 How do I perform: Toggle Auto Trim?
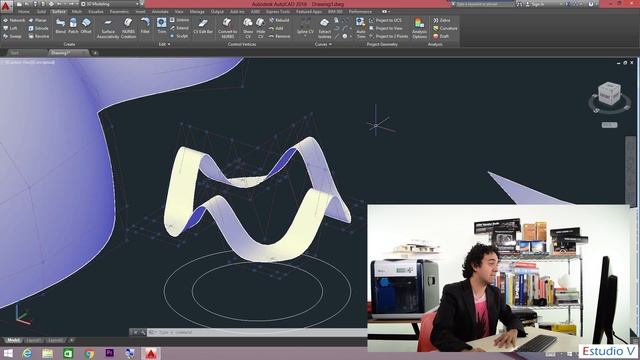click(361, 28)
